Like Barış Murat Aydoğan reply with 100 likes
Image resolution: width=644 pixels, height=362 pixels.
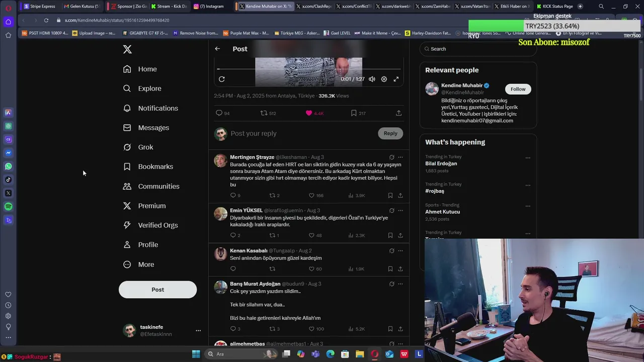316,329
